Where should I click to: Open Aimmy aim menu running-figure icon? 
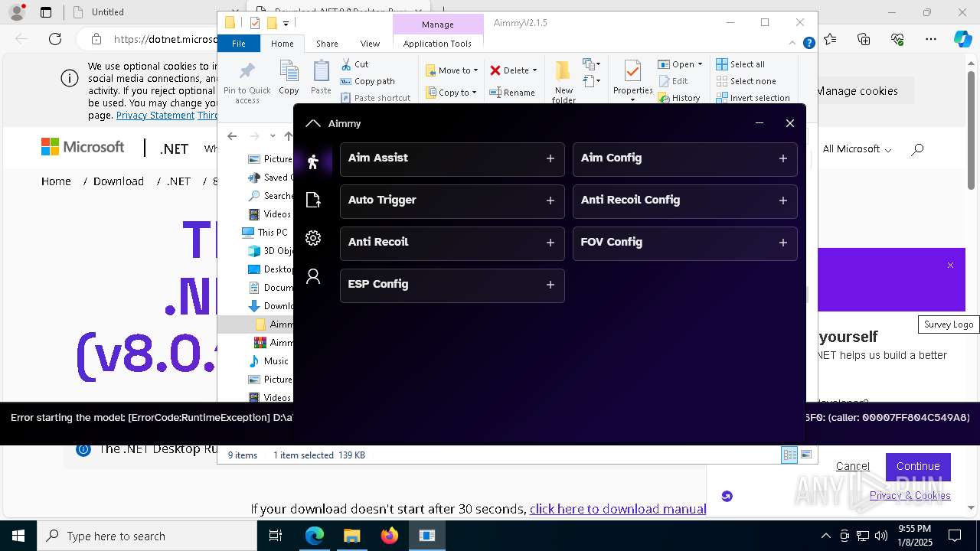(x=312, y=161)
